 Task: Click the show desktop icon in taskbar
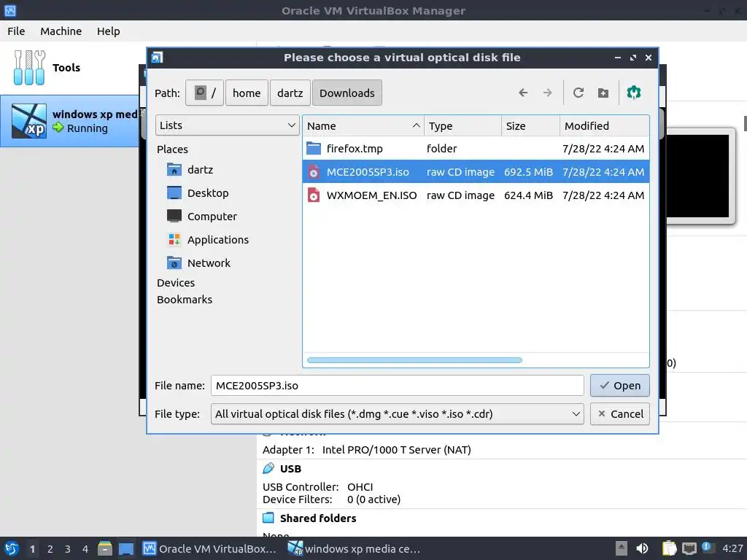click(126, 548)
